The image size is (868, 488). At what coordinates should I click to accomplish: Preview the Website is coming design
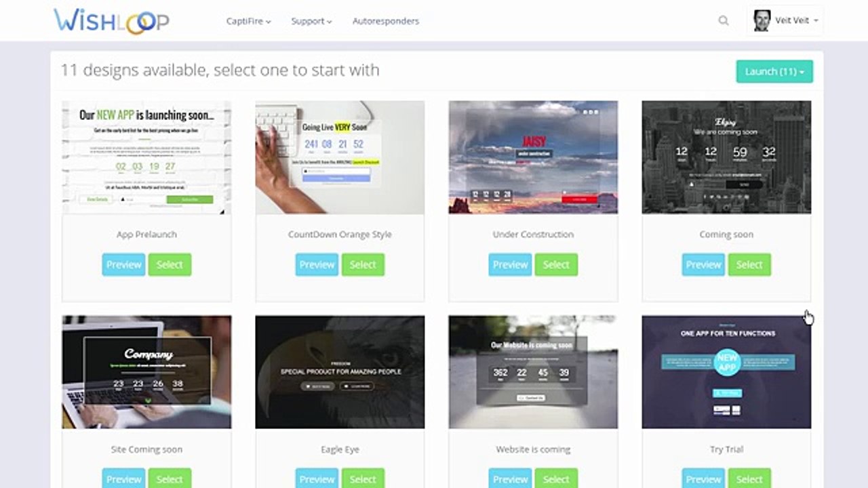(511, 479)
